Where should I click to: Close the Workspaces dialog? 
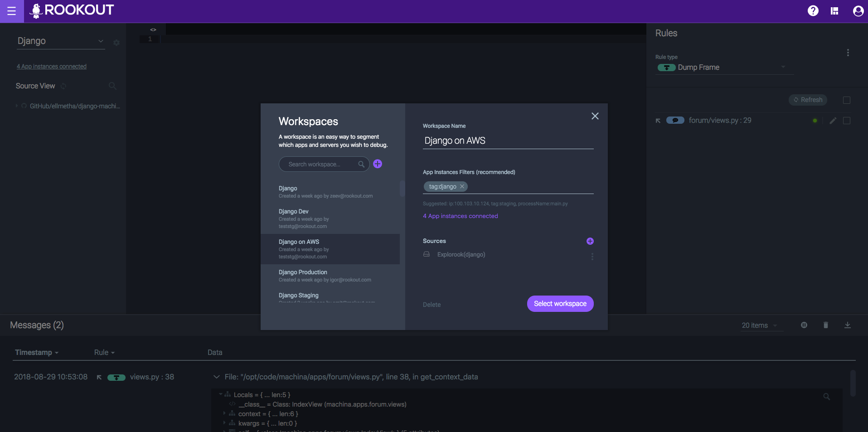pyautogui.click(x=595, y=116)
